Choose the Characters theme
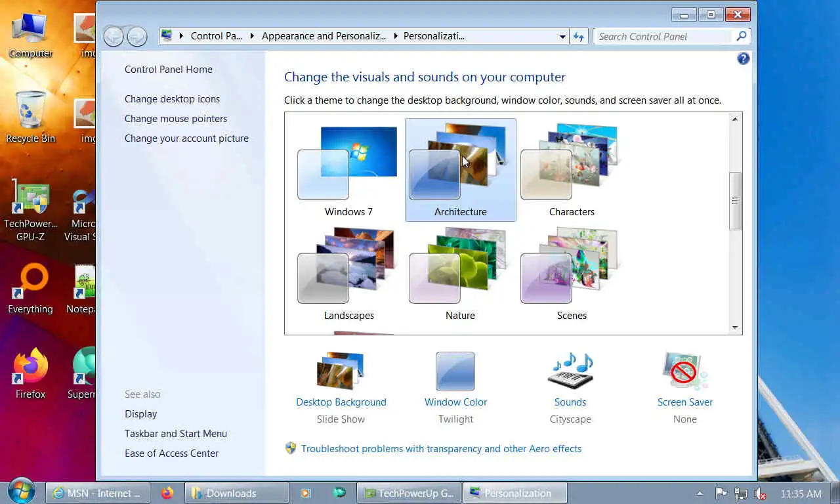This screenshot has height=504, width=840. (572, 170)
